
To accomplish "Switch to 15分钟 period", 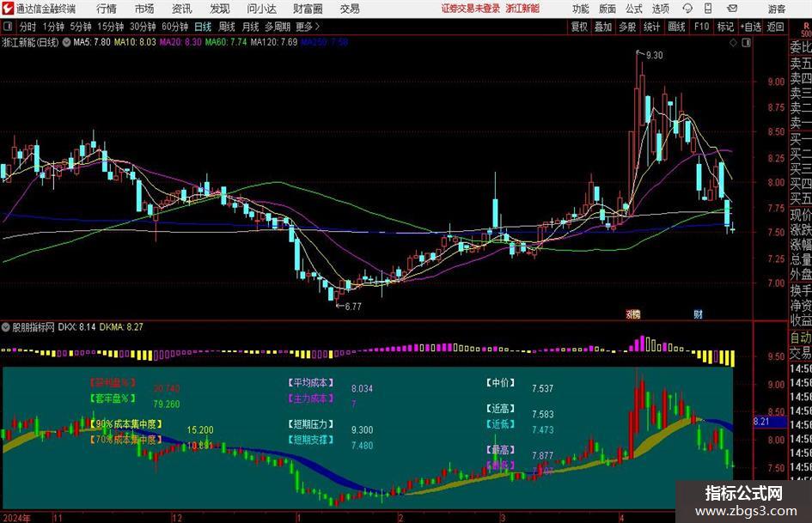I will pyautogui.click(x=110, y=27).
